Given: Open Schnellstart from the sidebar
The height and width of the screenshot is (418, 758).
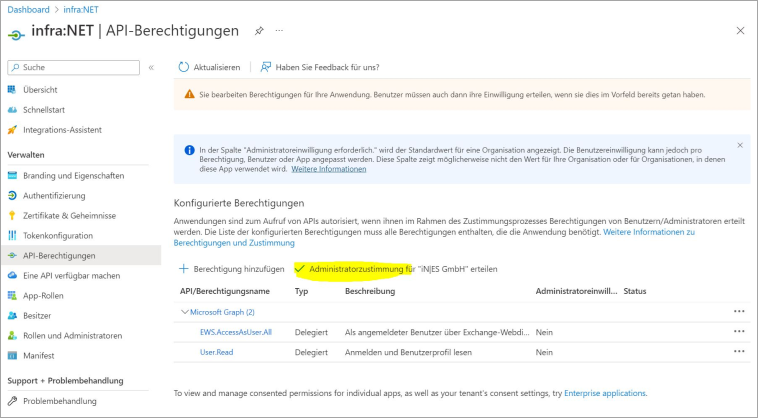Looking at the screenshot, I should click(x=43, y=109).
